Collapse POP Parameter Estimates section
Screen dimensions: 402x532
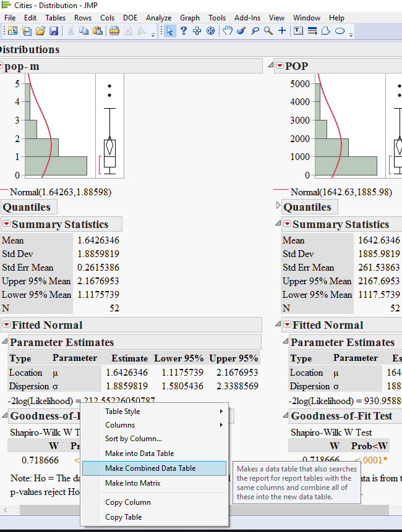click(x=286, y=340)
